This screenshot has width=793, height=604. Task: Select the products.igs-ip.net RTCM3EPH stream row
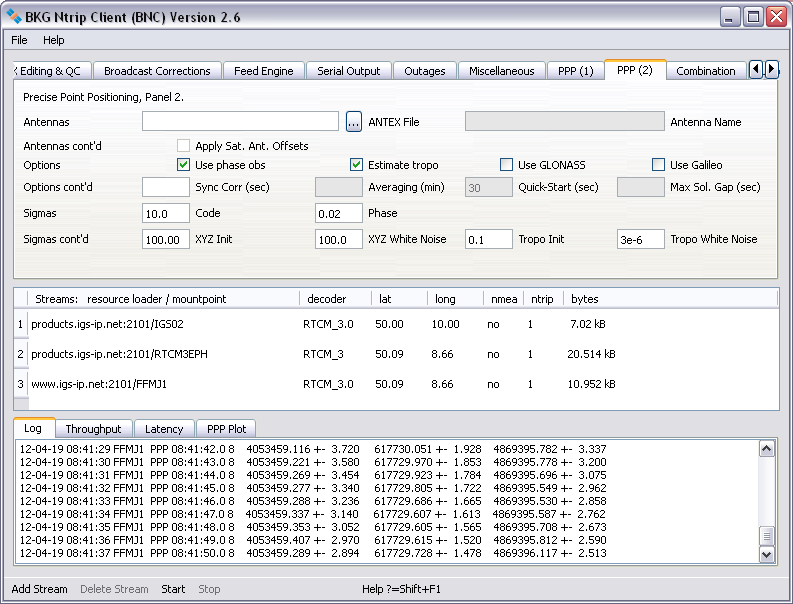click(x=120, y=354)
